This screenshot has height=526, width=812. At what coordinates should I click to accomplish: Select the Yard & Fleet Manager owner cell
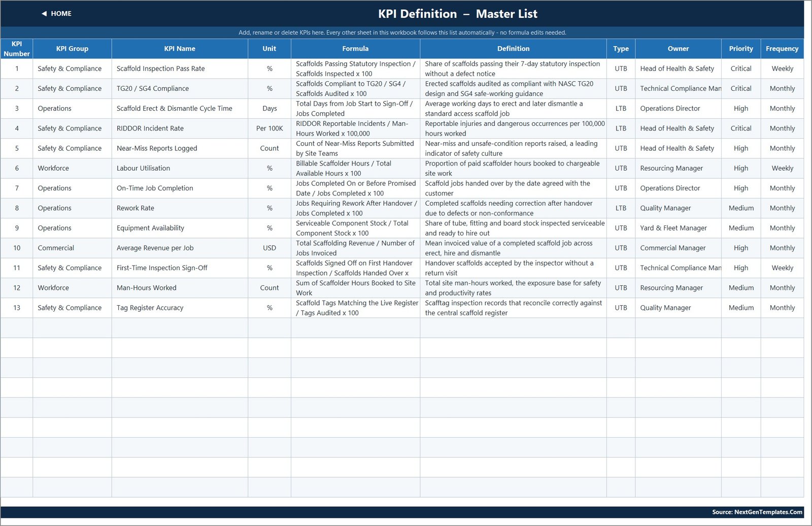pos(678,228)
